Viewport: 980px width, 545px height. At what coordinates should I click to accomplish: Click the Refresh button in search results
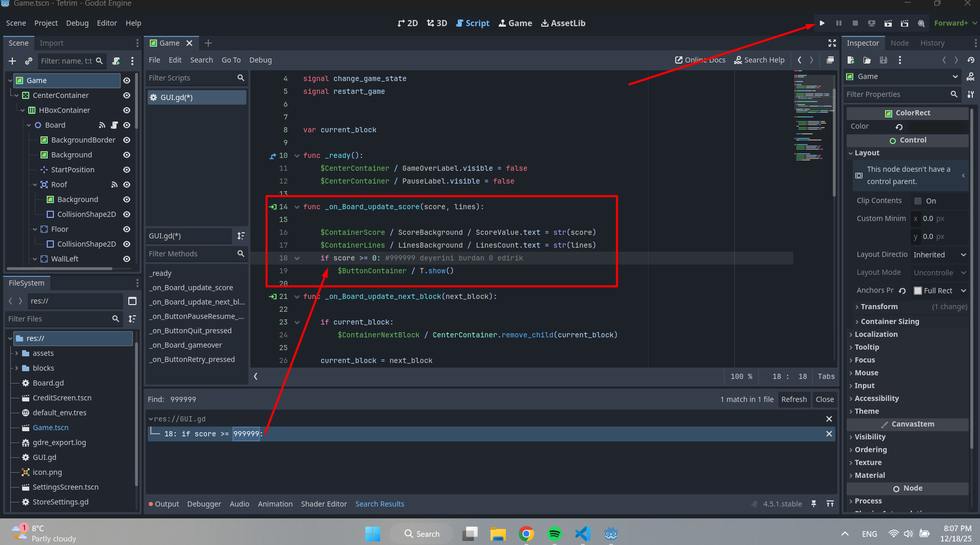(794, 399)
